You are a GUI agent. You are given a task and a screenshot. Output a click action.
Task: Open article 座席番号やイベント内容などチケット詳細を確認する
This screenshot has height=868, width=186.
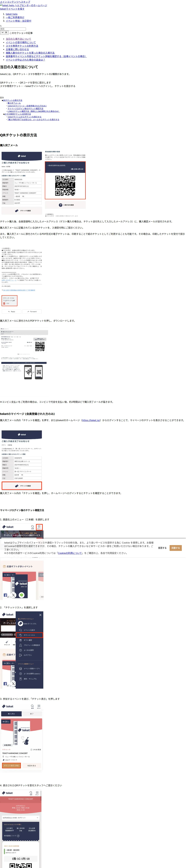pyautogui.click(x=46, y=56)
